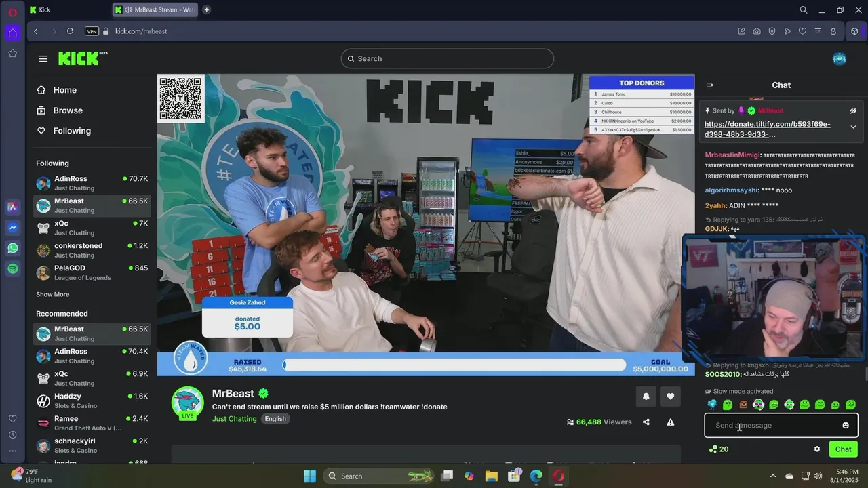Click the MrBeast channel avatar with LIVE badge
Viewport: 868px width, 488px height.
click(x=188, y=403)
